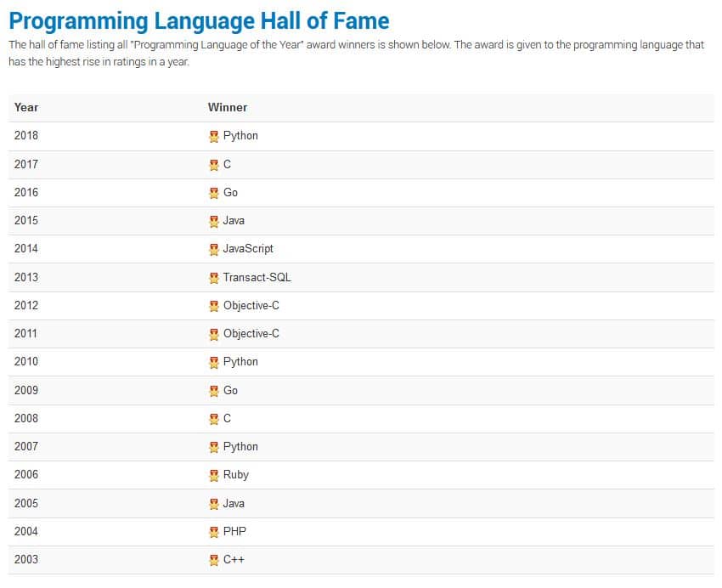Select Python in the 2007 row
The width and height of the screenshot is (722, 588).
tap(240, 447)
